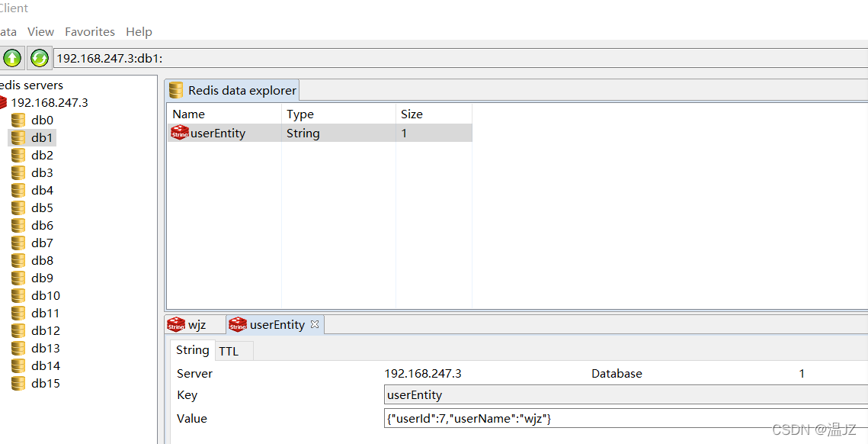The height and width of the screenshot is (444, 868).
Task: Switch to the wjz key tab
Action: pos(195,325)
